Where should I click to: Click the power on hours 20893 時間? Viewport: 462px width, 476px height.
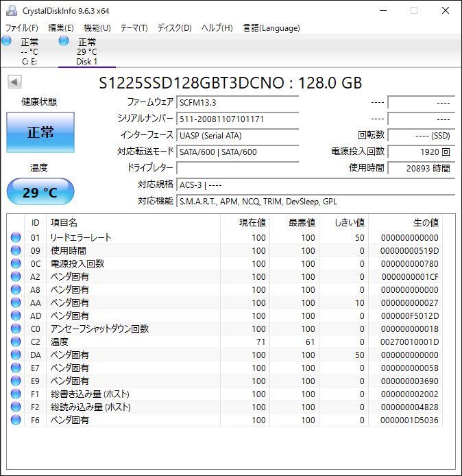pyautogui.click(x=422, y=168)
